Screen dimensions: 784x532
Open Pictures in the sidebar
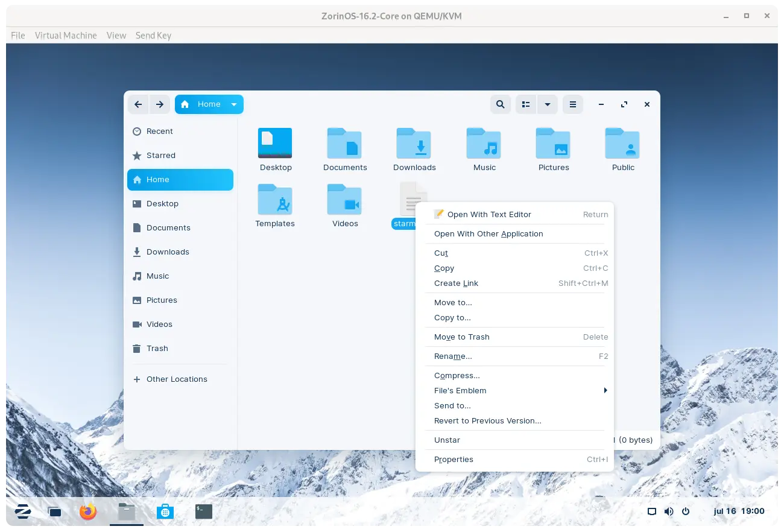point(180,300)
